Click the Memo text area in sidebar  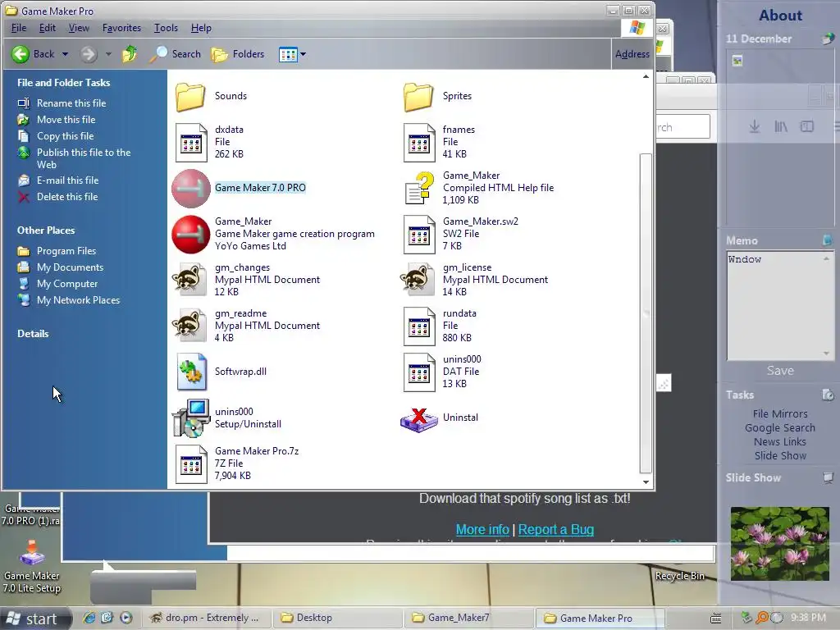(776, 306)
